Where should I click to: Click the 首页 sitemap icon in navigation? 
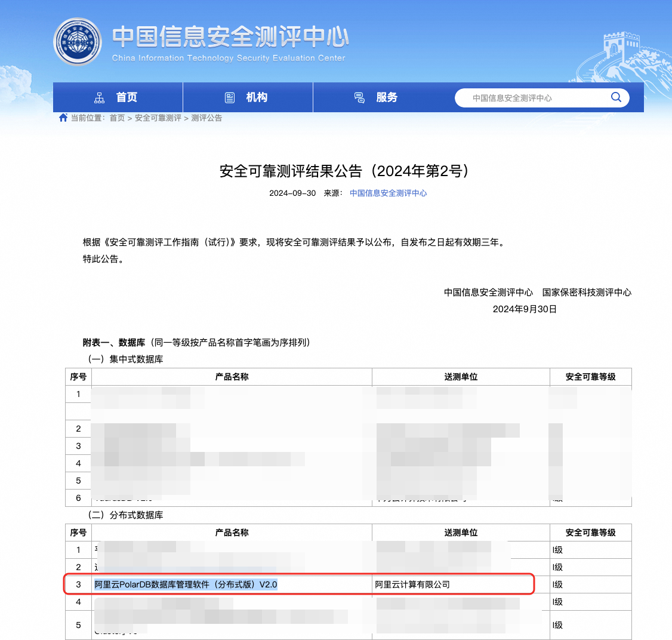[x=100, y=98]
